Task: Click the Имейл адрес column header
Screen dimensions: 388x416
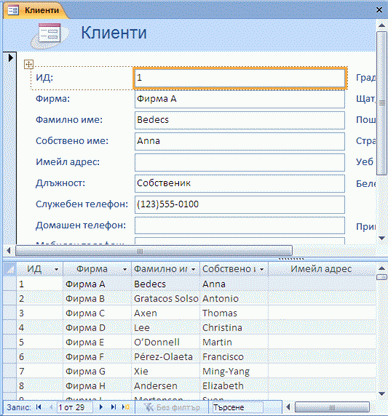Action: tap(321, 269)
